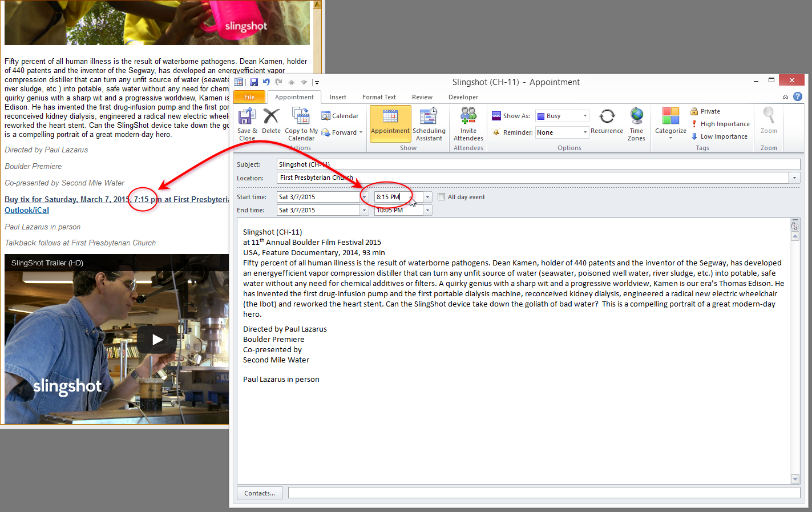Forward this appointment
Screen dimensions: 812x512
coord(340,132)
